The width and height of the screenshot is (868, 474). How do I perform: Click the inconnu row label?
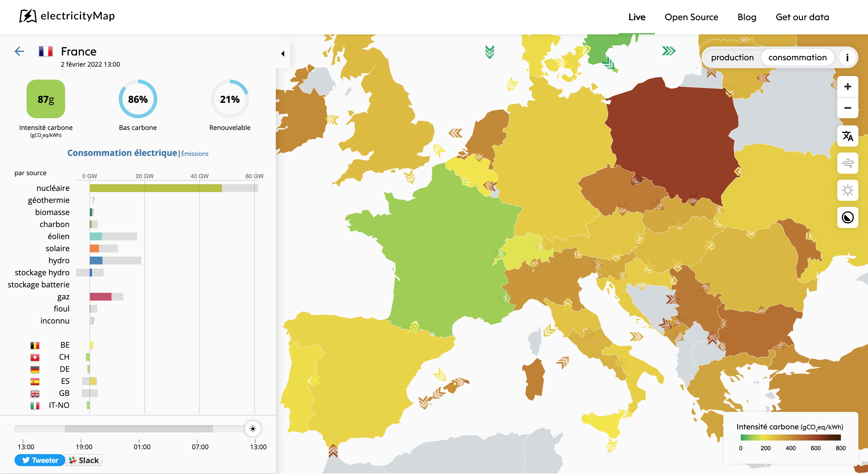(55, 321)
